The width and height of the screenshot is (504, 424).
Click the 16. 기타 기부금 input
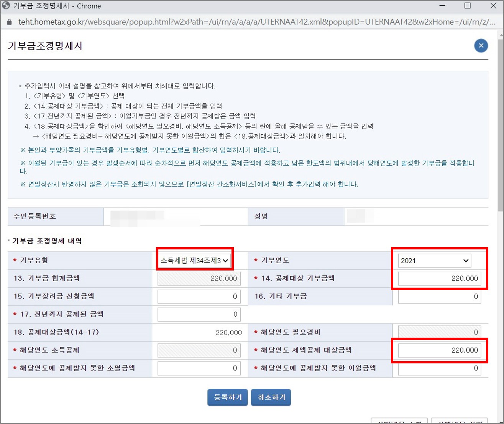click(x=440, y=296)
